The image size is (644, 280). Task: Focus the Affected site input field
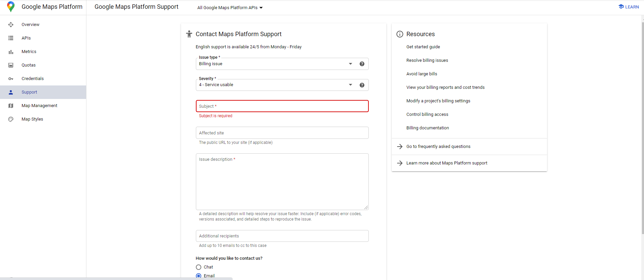point(282,133)
